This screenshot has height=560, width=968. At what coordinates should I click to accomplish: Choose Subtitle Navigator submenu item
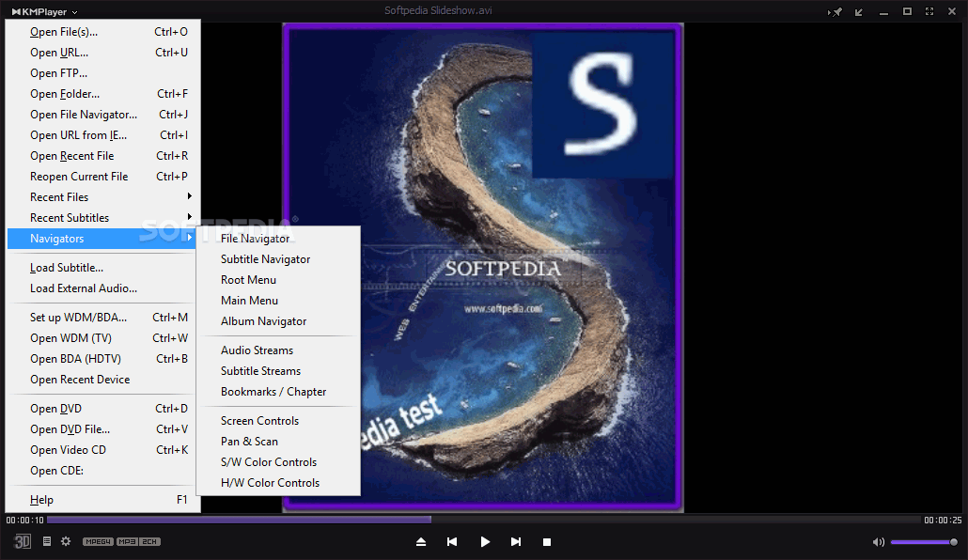[278, 259]
